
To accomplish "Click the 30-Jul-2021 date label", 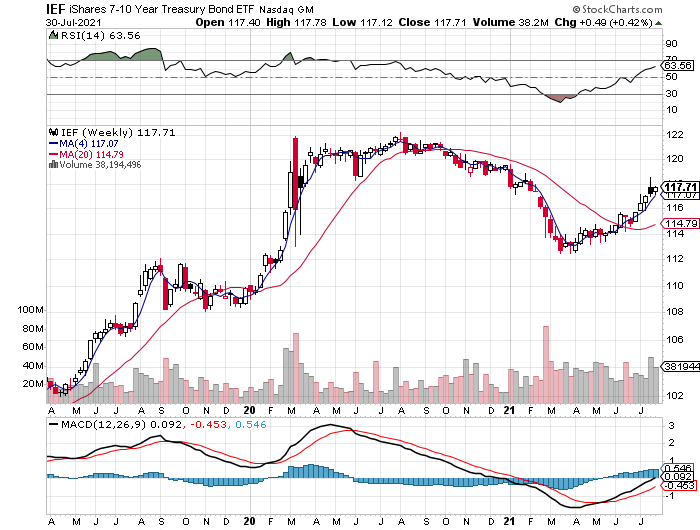I will click(73, 22).
